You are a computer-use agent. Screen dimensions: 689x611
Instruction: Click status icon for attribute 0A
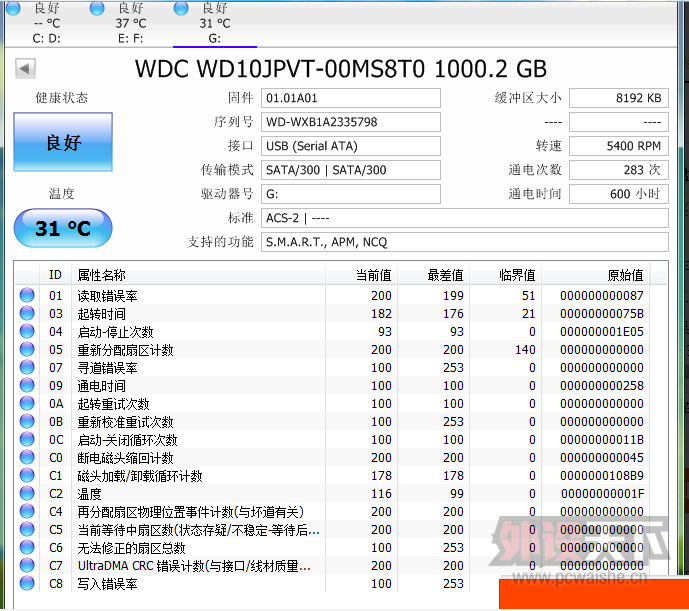click(x=27, y=403)
